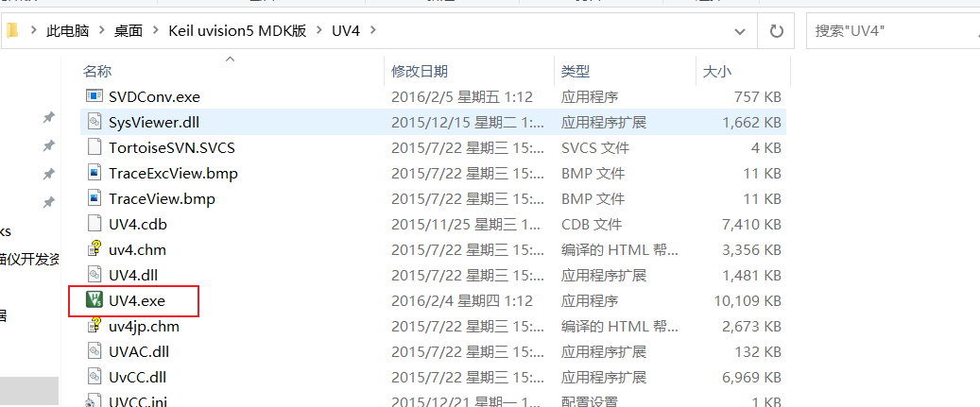Click the uv4jp.chm help file icon
The height and width of the screenshot is (407, 980).
[94, 327]
